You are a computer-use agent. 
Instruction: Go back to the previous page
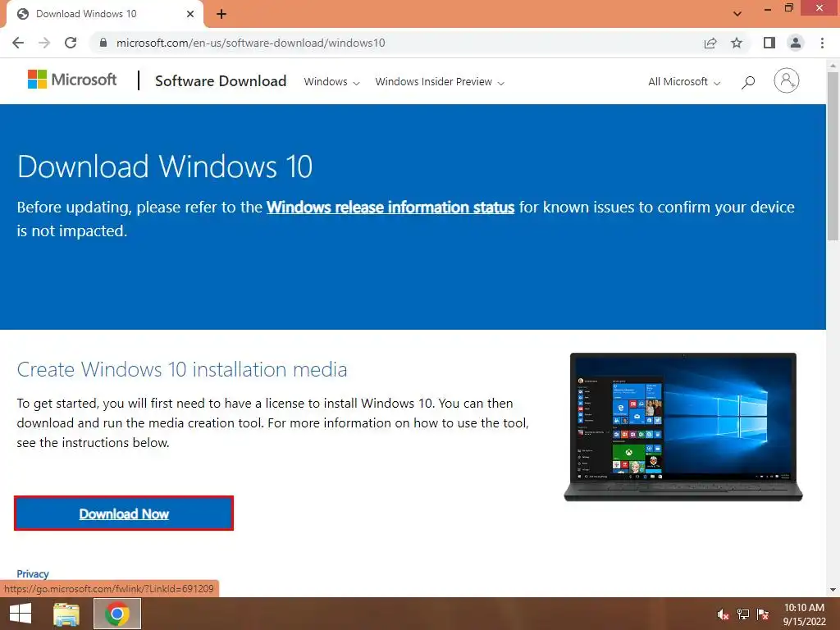click(x=18, y=43)
